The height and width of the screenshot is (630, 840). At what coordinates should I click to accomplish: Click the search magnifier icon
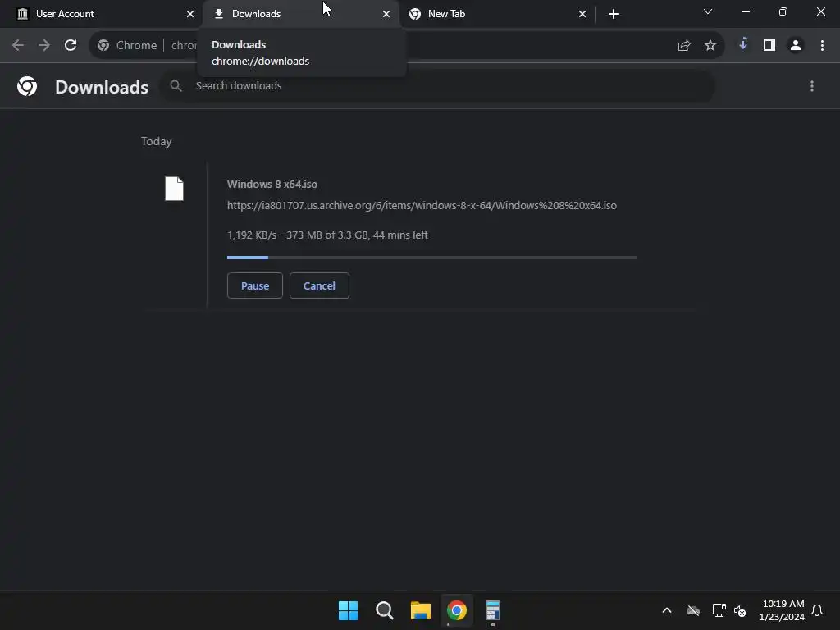click(x=176, y=85)
